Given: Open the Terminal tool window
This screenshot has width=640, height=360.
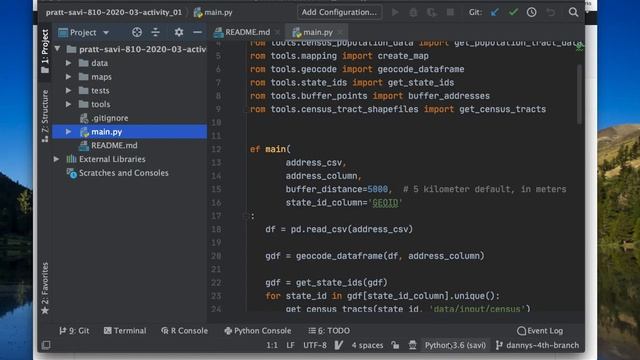Looking at the screenshot, I should pyautogui.click(x=125, y=331).
